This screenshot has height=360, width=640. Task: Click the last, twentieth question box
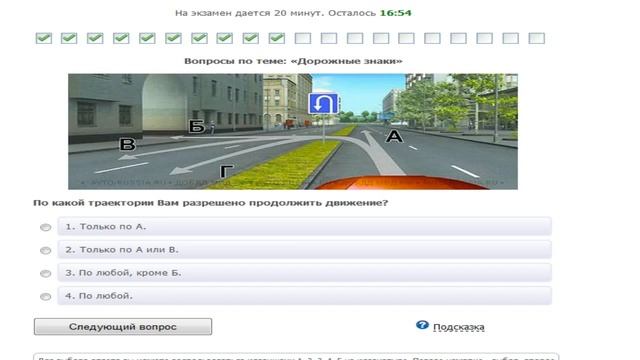tap(537, 38)
